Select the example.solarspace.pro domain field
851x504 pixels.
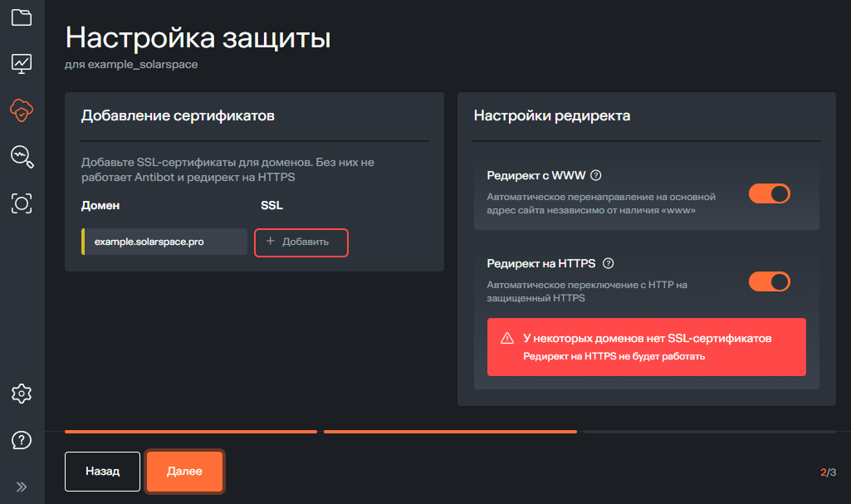[164, 242]
